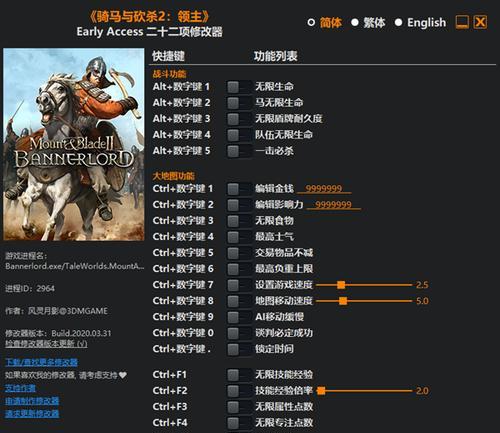Click the 2.0 experience multiplier value
This screenshot has height=433, width=500.
click(422, 391)
